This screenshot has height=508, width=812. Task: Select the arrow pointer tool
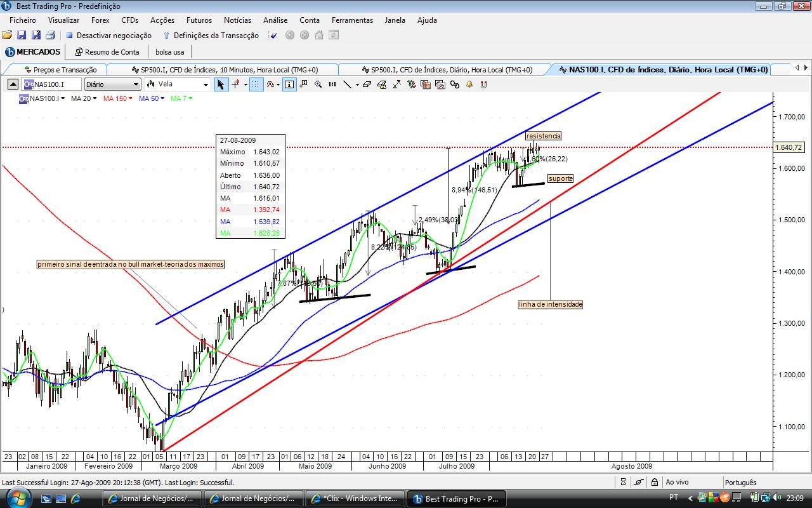click(221, 84)
